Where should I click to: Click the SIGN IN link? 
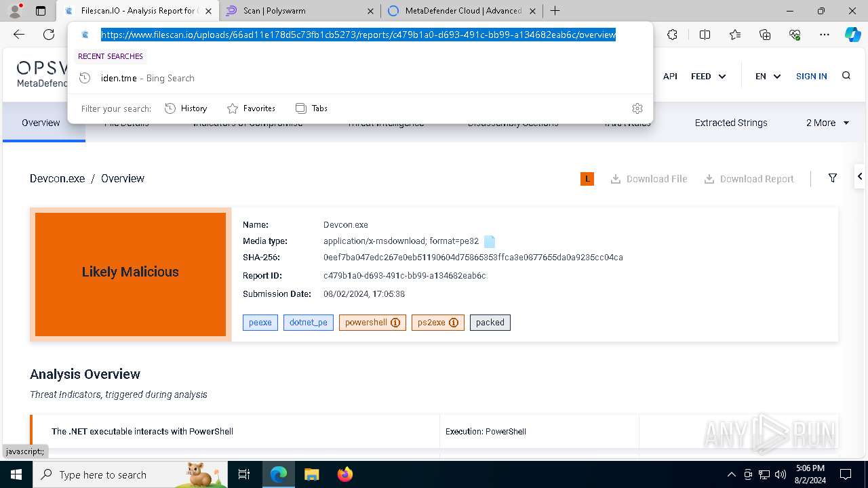[811, 77]
